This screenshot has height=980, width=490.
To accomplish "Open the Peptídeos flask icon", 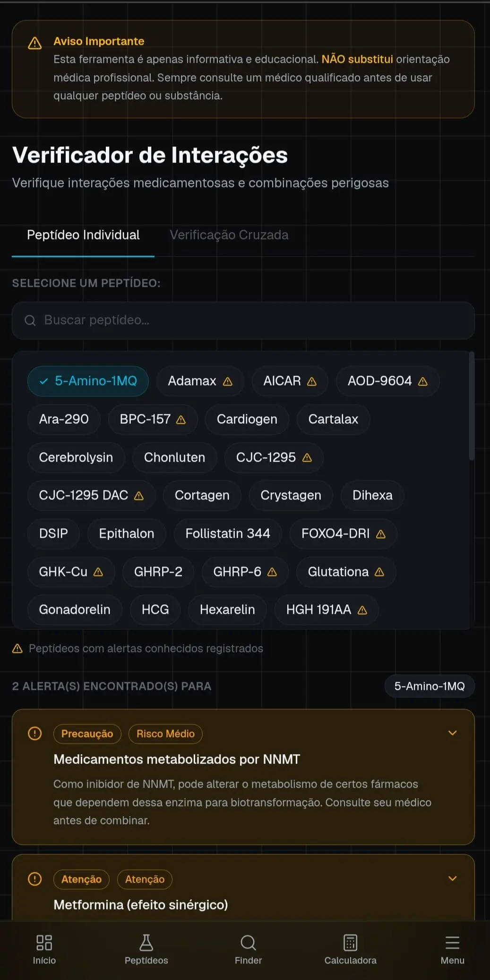I will point(146,943).
